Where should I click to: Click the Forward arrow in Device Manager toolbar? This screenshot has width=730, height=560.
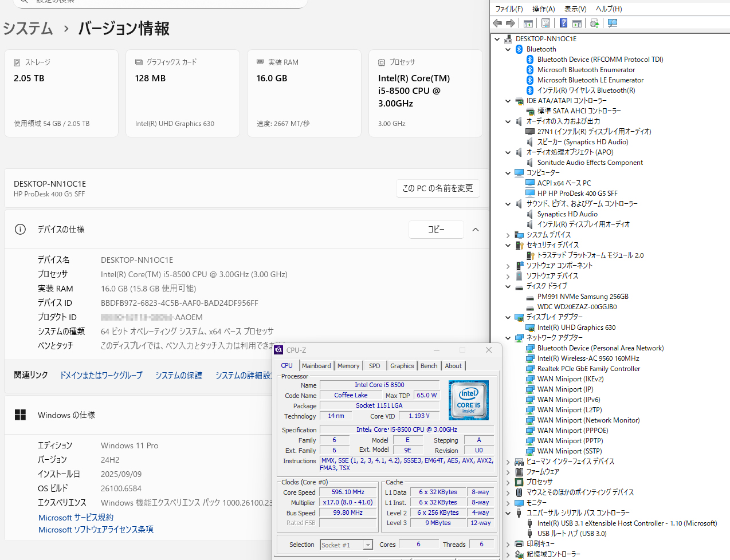[510, 23]
